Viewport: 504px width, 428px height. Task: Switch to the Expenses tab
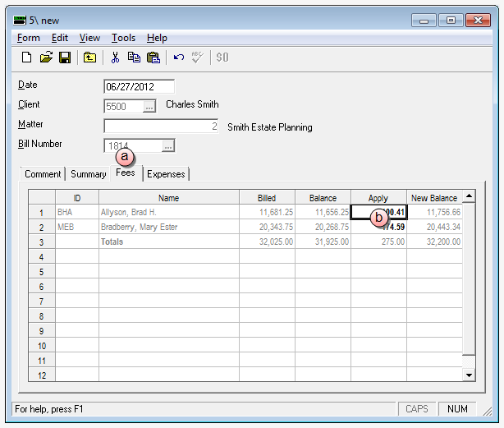point(166,174)
